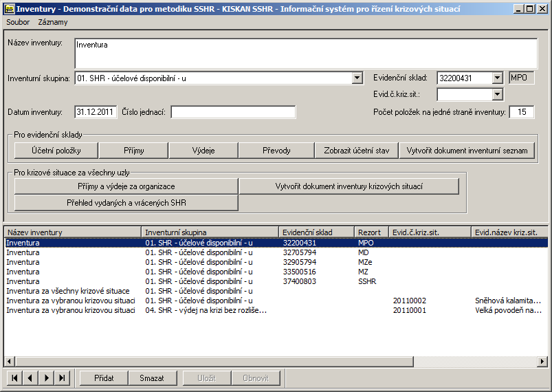Image resolution: width=552 pixels, height=392 pixels.
Task: Click the Velká povodeň na… cell
Action: (508, 310)
